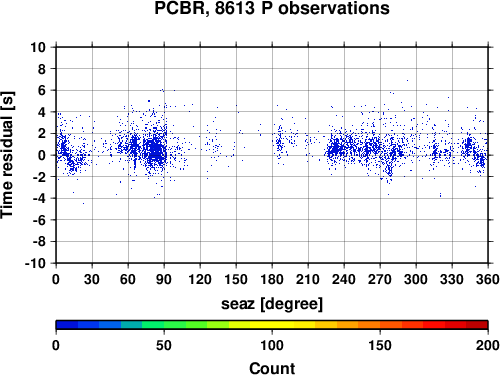Click the plot title PCBR, 8613 P observations
500x375 pixels.
pyautogui.click(x=272, y=8)
